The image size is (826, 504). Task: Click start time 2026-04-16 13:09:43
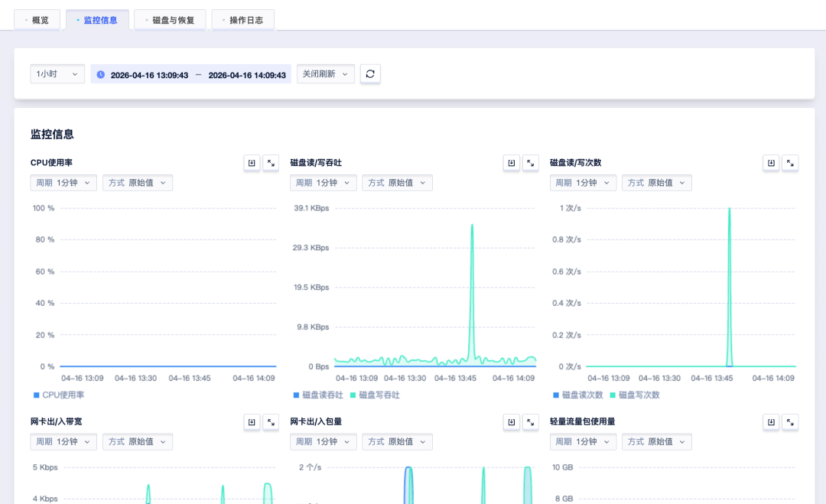[149, 75]
